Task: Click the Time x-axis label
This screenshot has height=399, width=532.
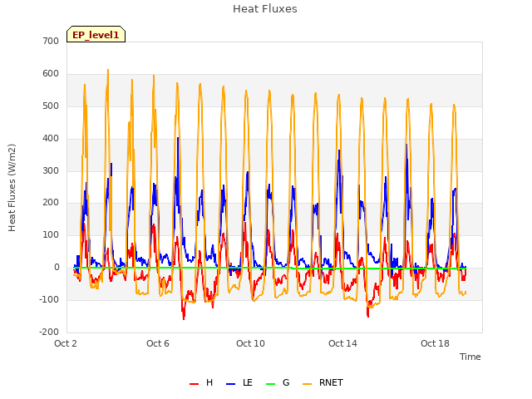Action: (x=470, y=357)
